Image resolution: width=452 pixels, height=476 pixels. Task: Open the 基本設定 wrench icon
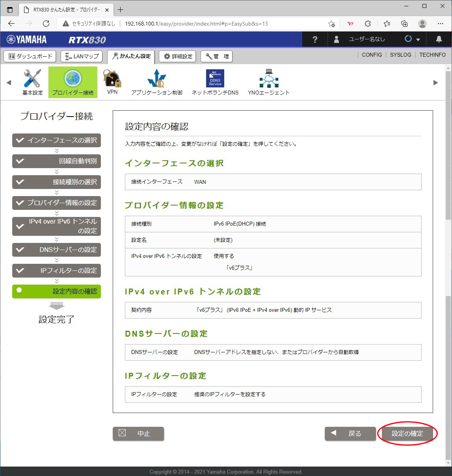[32, 79]
